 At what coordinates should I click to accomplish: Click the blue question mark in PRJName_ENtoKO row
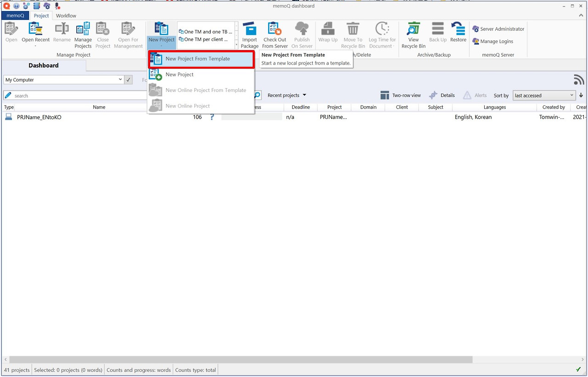tap(212, 117)
